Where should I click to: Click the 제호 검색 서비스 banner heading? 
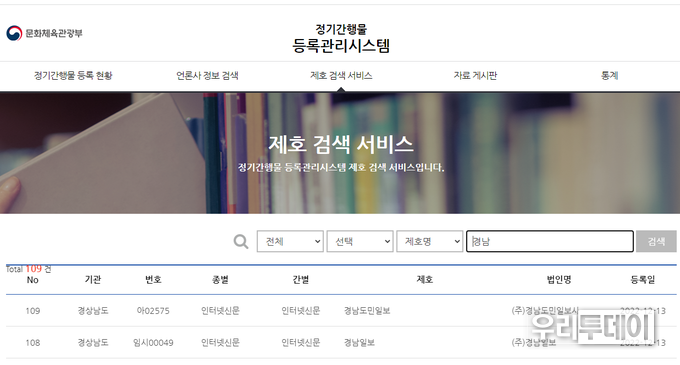[x=341, y=144]
